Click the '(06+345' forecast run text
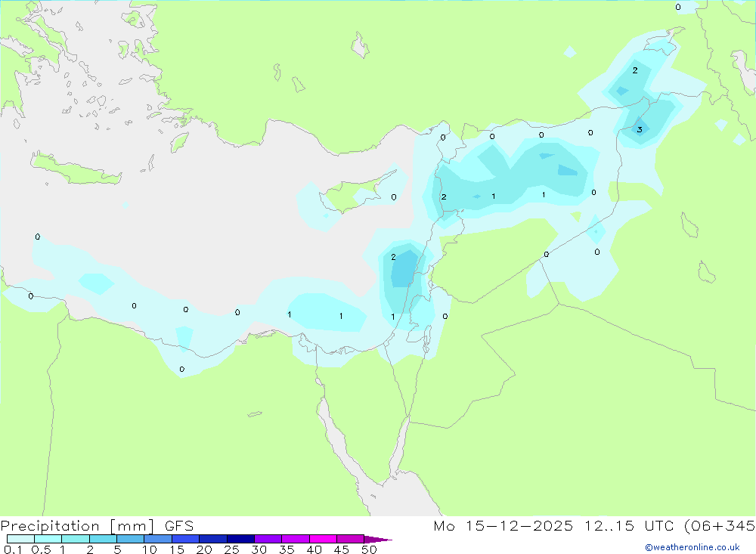 720,525
